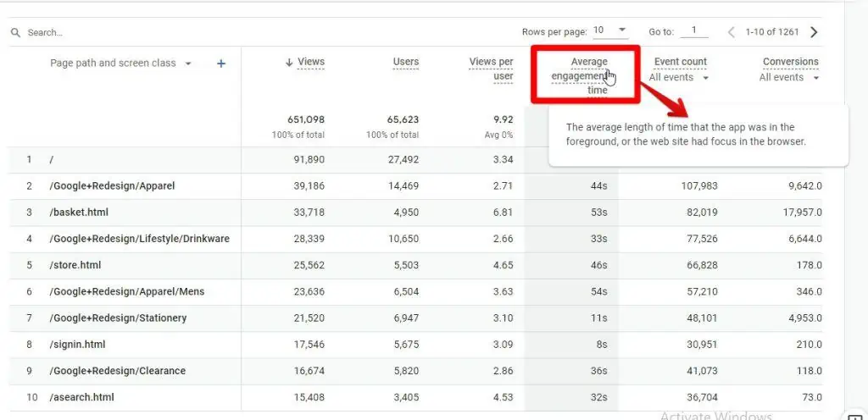
Task: Select /Google+Redesign/Stationery page path
Action: point(118,318)
